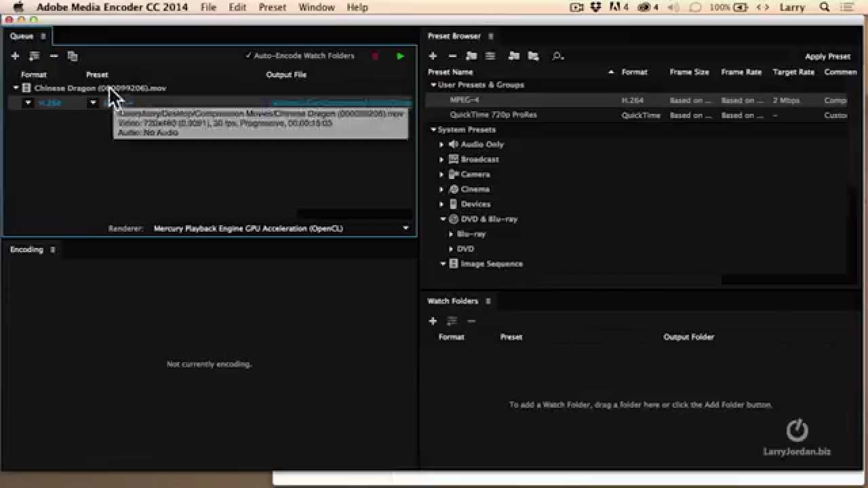The height and width of the screenshot is (488, 868).
Task: Open the Preset Browser panel menu icon
Action: (491, 36)
